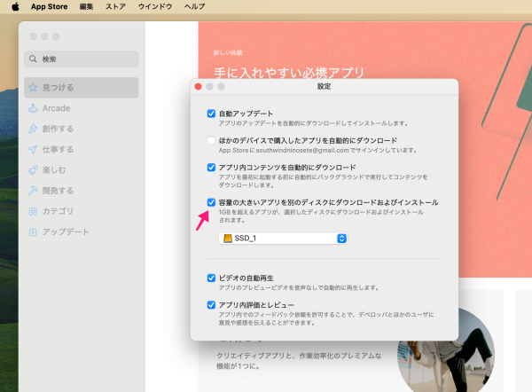Toggle 容量の大きいアプリ separate disk checkbox
Screen dimensions: 532x392
pyautogui.click(x=211, y=202)
